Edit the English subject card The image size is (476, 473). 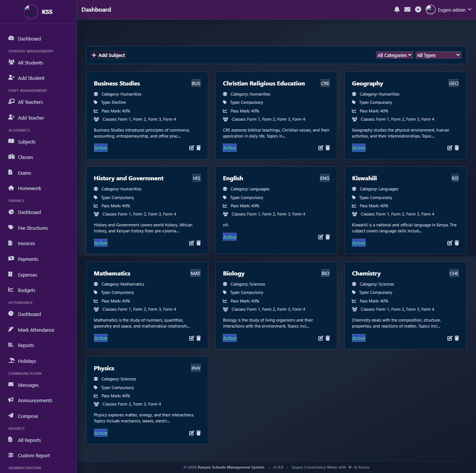[x=321, y=237]
